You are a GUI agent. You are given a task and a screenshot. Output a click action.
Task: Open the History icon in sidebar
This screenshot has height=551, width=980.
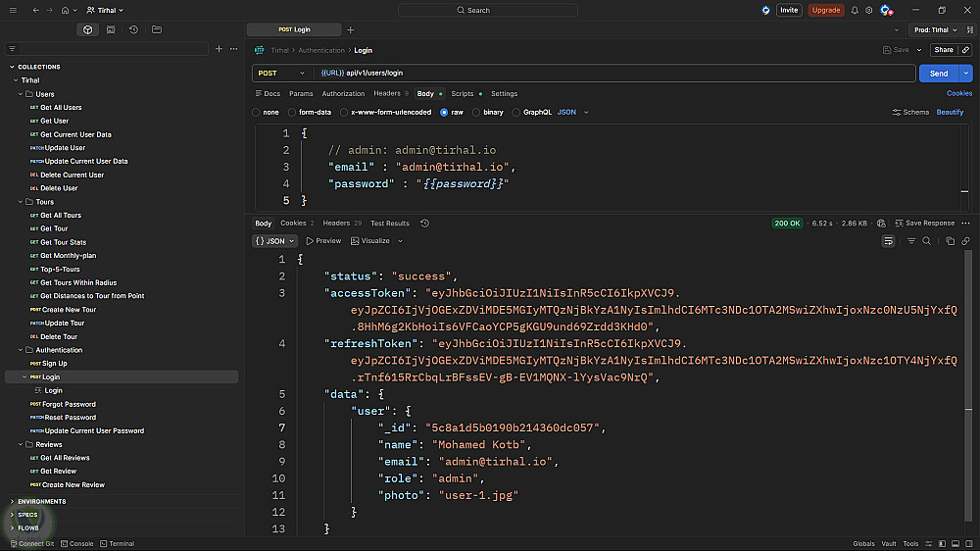pos(133,29)
